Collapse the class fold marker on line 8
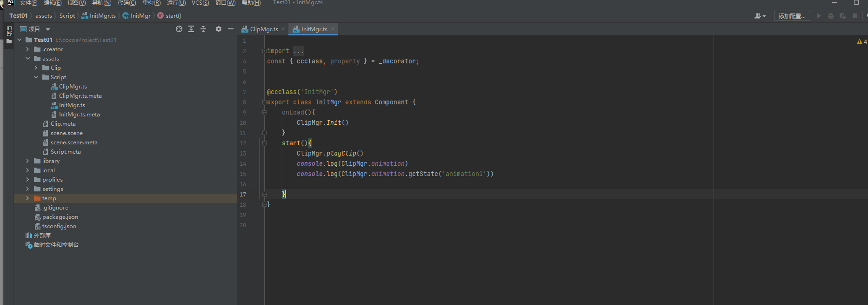Image resolution: width=868 pixels, height=305 pixels. click(264, 102)
